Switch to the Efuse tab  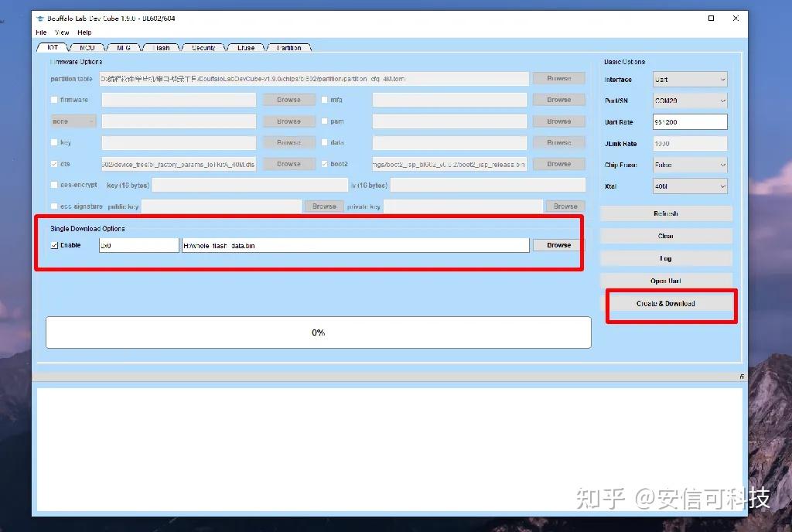click(246, 47)
